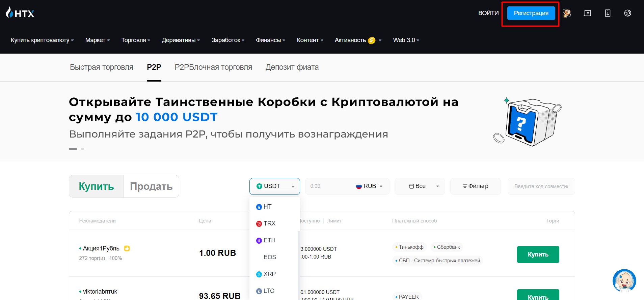Open advertiser Акция1Рубль profile
Image resolution: width=644 pixels, height=300 pixels.
(x=101, y=248)
